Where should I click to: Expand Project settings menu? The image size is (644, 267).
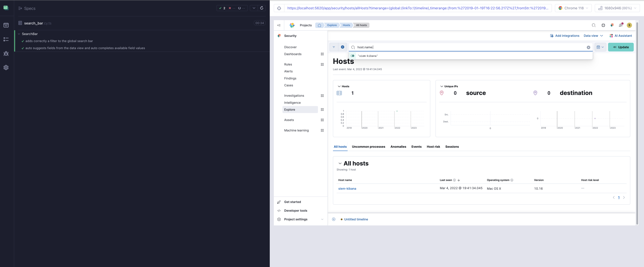click(322, 219)
